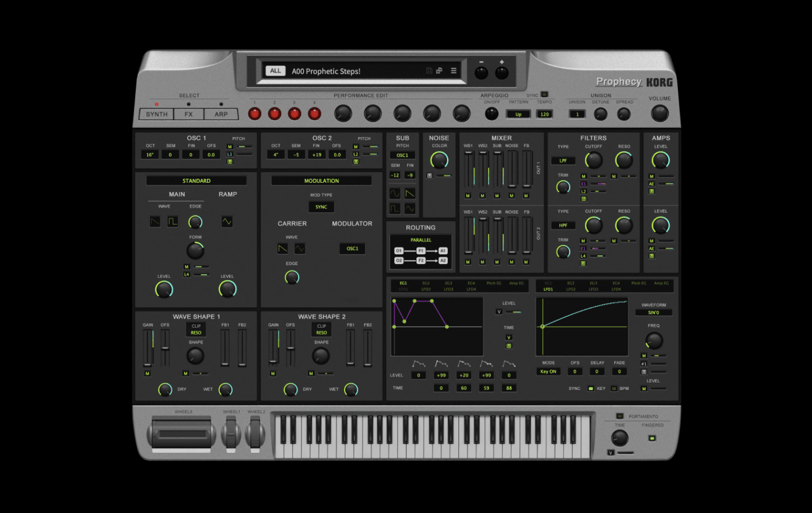The height and width of the screenshot is (513, 812).
Task: Open filter 2 type dropdown showing HPF
Action: pos(563,225)
